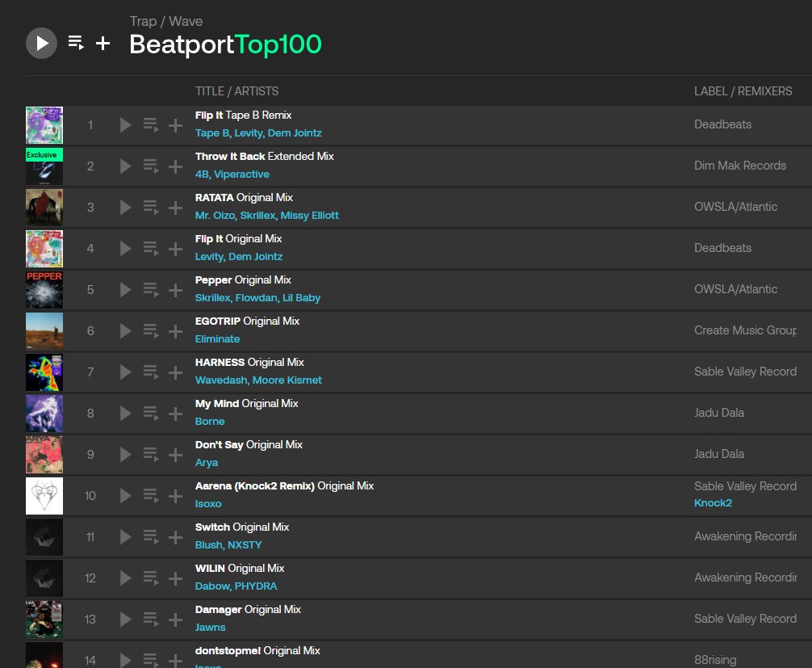Add My Mind to playlist
Viewport: 812px width, 668px height.
click(x=175, y=414)
